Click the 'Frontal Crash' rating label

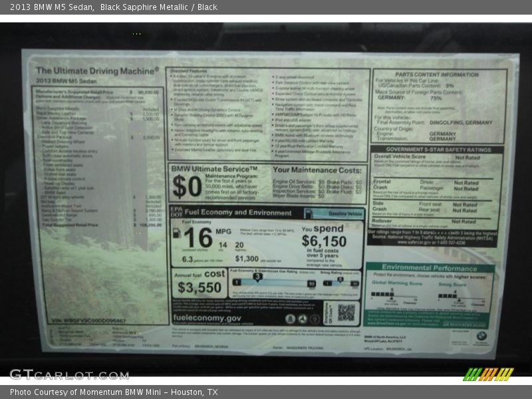[382, 184]
